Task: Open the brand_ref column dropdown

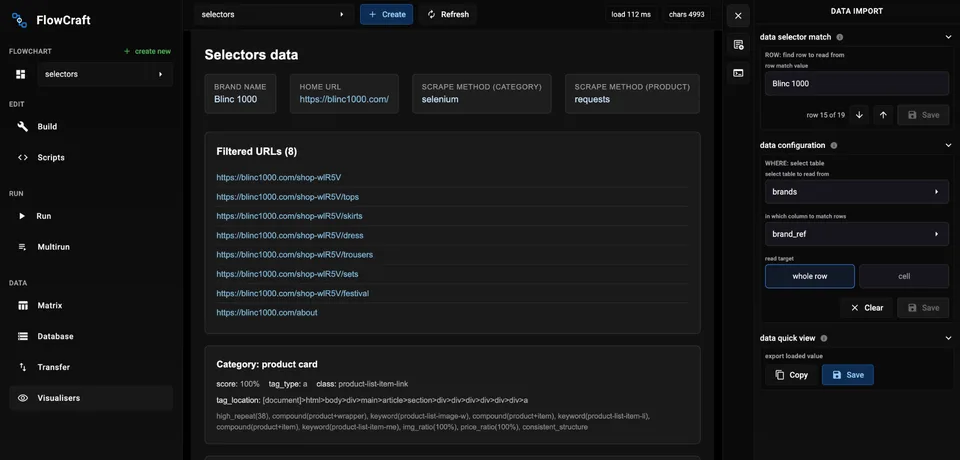Action: click(x=857, y=234)
